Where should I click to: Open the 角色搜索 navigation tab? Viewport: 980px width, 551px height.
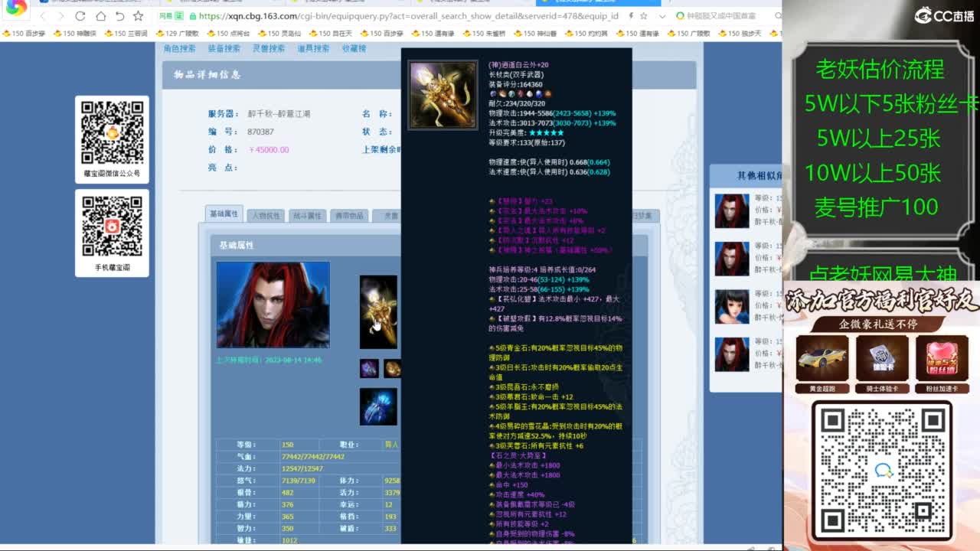click(x=180, y=48)
